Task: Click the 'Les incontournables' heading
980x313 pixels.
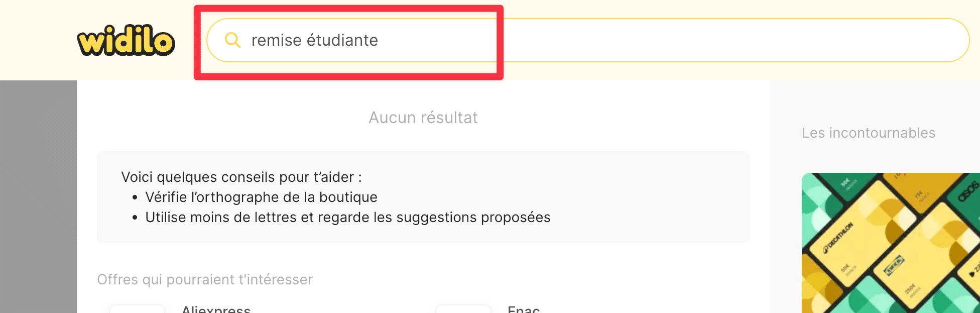Action: tap(869, 133)
